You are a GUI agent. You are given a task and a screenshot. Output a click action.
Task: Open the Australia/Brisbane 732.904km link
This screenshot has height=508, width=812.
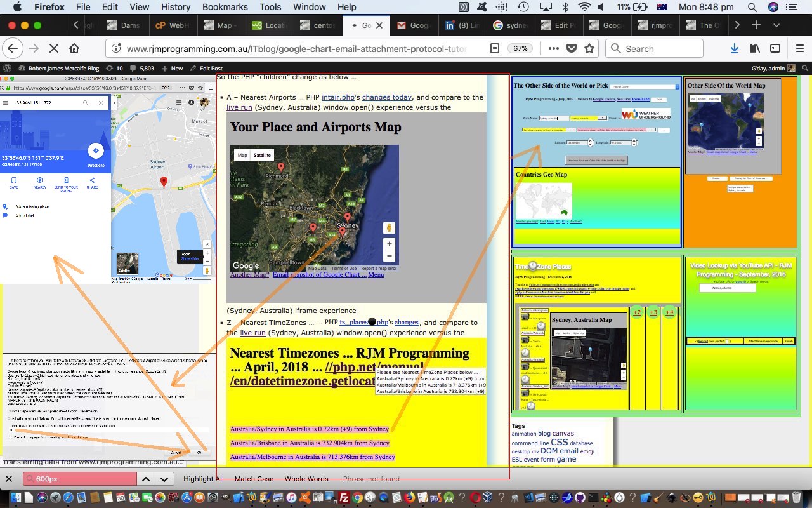click(310, 443)
